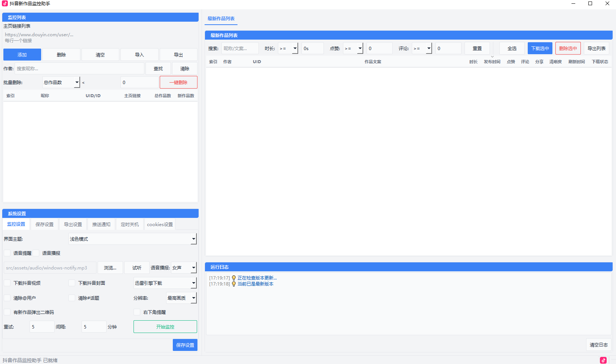Select the 最新作品列表 top tab
The width and height of the screenshot is (616, 364).
coord(221,19)
